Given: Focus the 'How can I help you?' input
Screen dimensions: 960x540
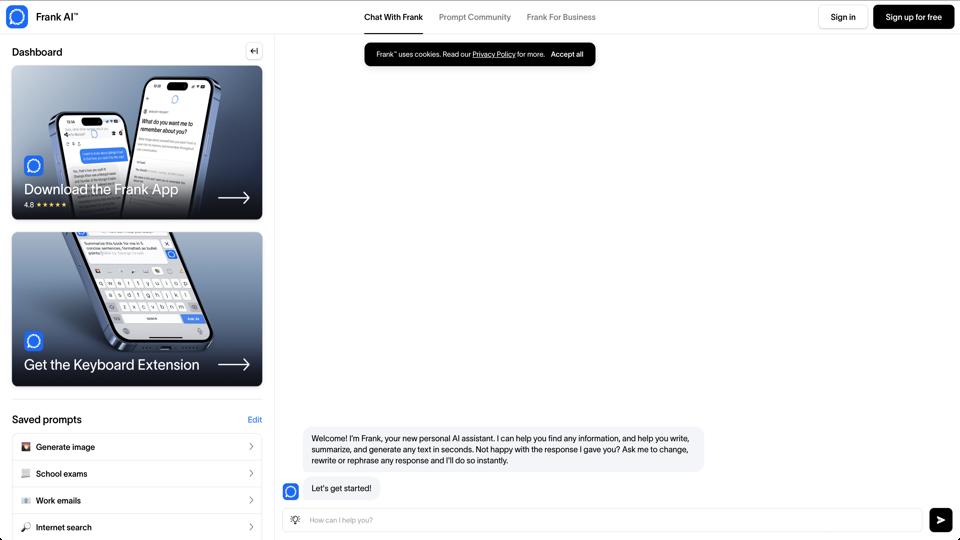Looking at the screenshot, I should coord(610,520).
